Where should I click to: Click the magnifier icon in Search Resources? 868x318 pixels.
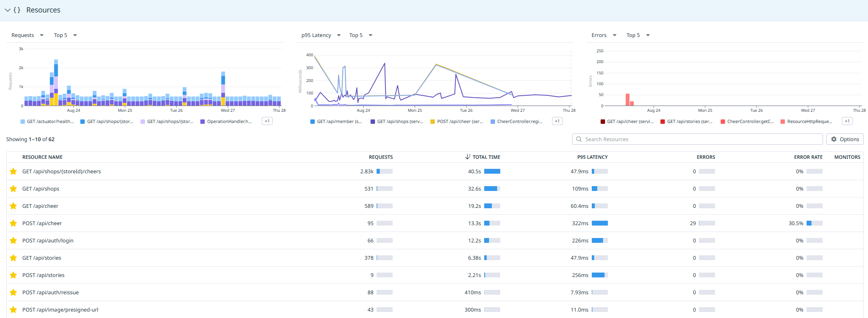[579, 139]
